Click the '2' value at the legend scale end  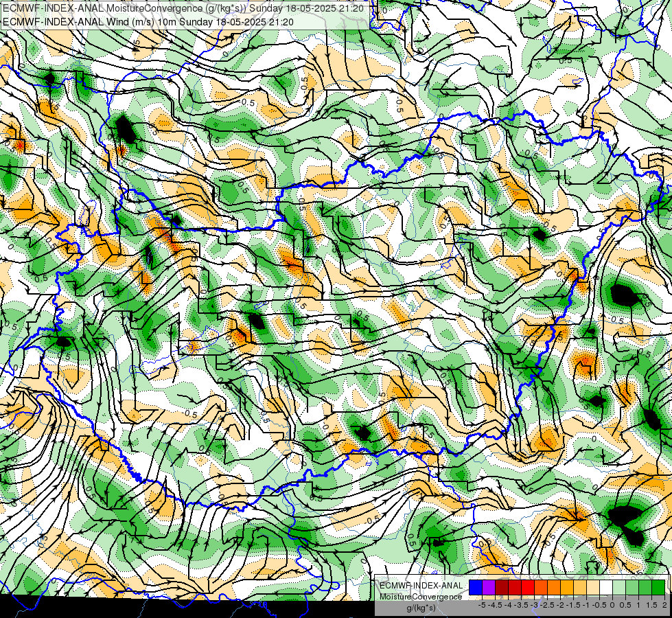pyautogui.click(x=664, y=605)
